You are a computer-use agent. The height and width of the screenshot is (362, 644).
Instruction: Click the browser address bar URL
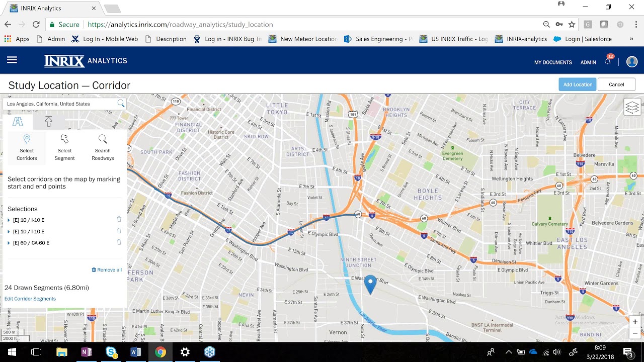pyautogui.click(x=180, y=24)
